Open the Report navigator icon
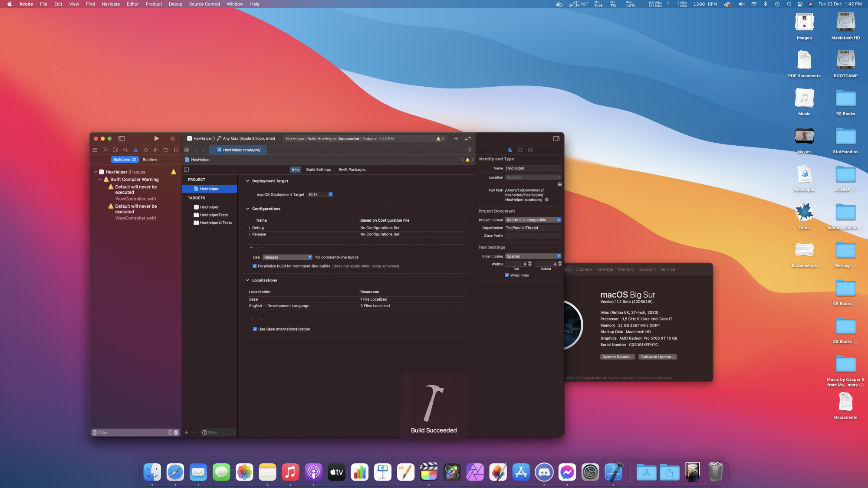Viewport: 868px width, 488px height. pyautogui.click(x=176, y=150)
